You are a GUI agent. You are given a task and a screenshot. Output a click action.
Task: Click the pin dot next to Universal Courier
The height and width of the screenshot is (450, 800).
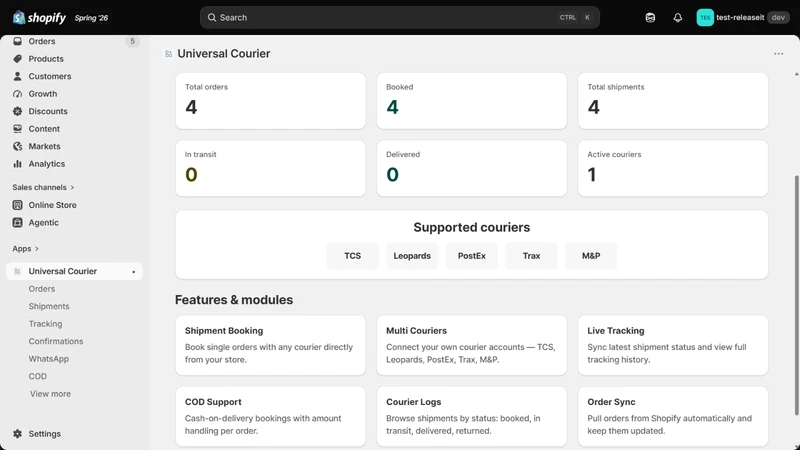pyautogui.click(x=134, y=272)
